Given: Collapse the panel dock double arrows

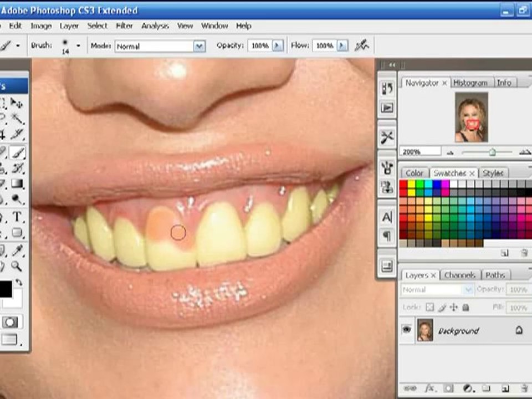Looking at the screenshot, I should click(x=392, y=65).
